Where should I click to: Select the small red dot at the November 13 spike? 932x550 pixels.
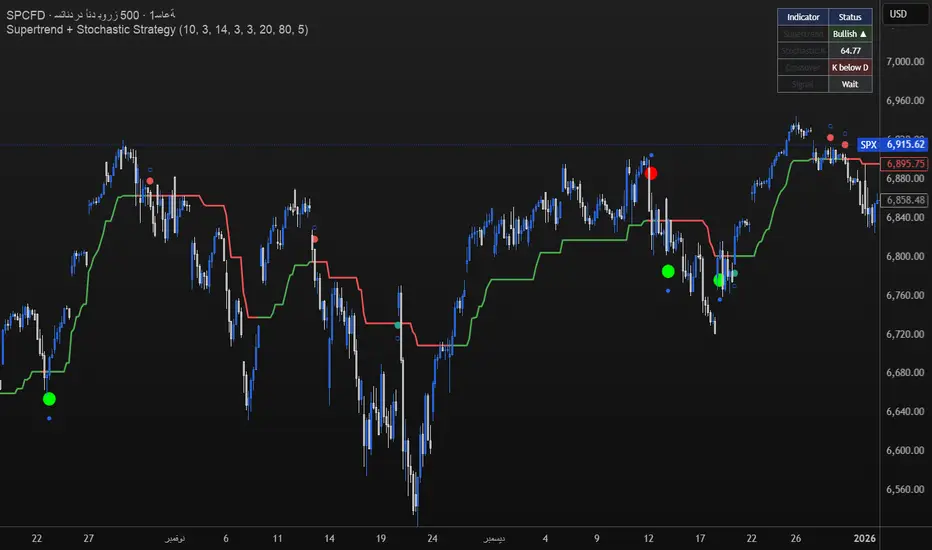click(314, 239)
